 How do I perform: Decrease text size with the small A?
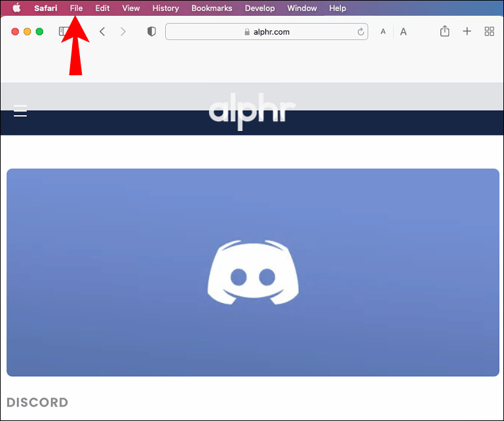[383, 32]
